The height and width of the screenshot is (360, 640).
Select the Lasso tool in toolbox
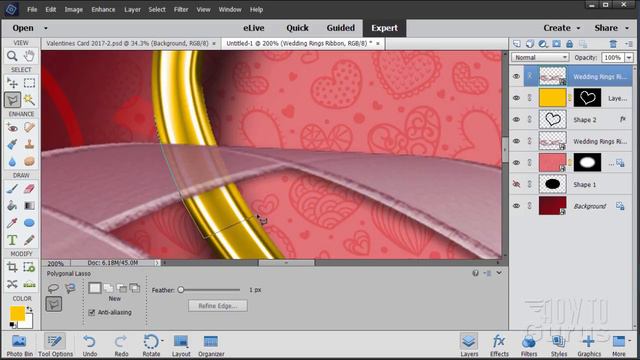(x=12, y=100)
